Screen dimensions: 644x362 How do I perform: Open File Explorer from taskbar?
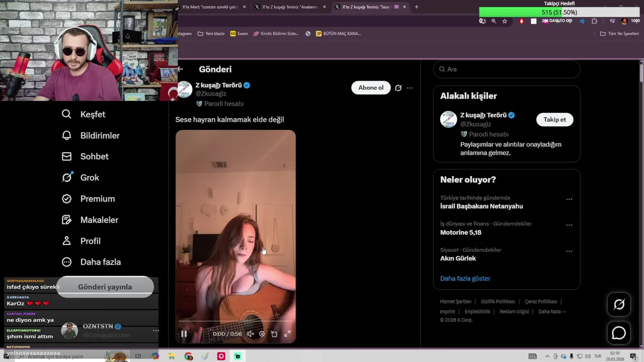pos(172,356)
